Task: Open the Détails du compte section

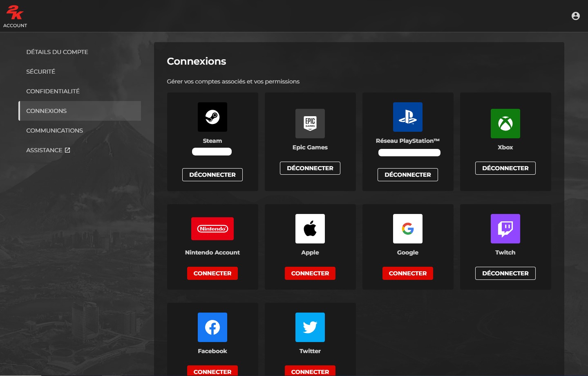Action: coord(57,52)
